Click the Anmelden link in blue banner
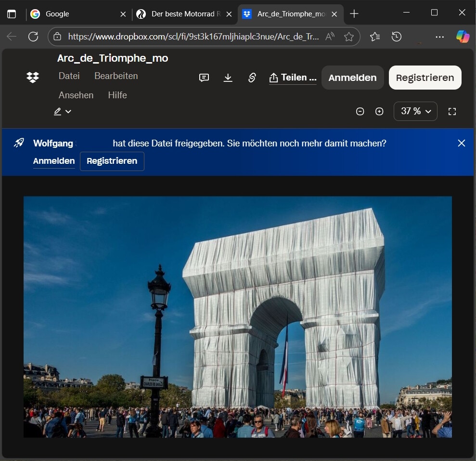The height and width of the screenshot is (461, 476). pyautogui.click(x=54, y=161)
